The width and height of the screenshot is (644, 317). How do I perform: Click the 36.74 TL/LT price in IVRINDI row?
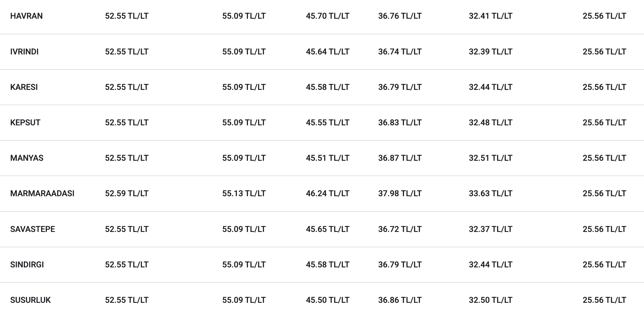400,52
